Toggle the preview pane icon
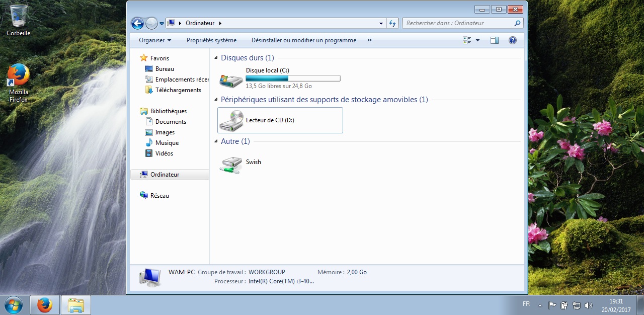The height and width of the screenshot is (315, 644). (x=495, y=40)
